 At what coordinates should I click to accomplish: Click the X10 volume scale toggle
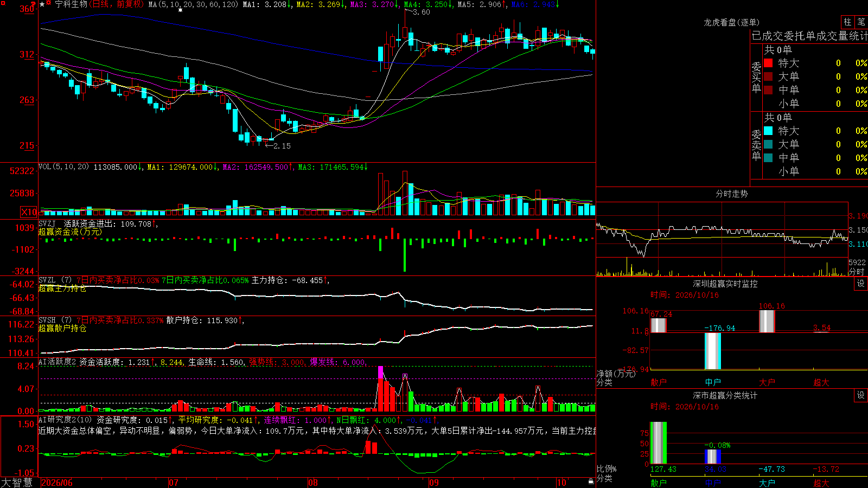click(29, 212)
